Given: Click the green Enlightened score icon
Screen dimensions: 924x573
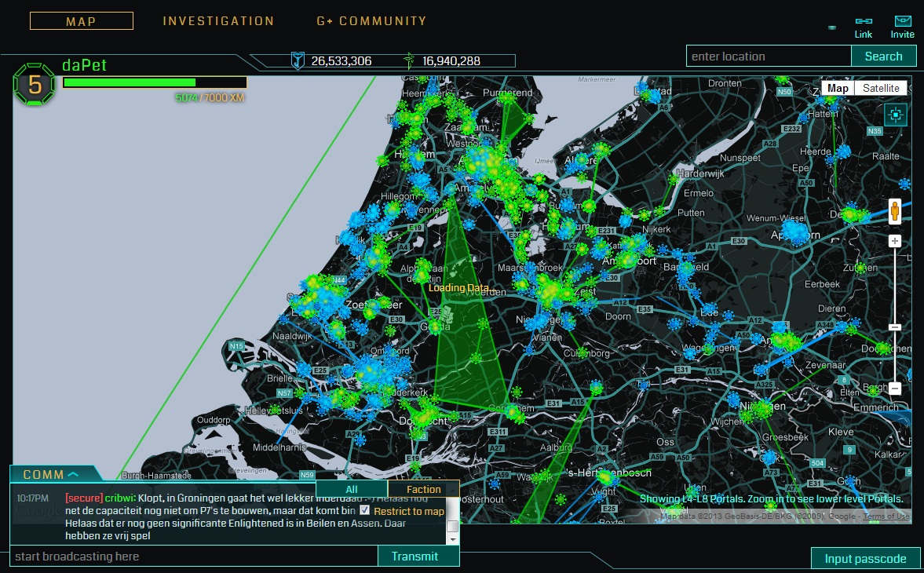Looking at the screenshot, I should pyautogui.click(x=409, y=60).
